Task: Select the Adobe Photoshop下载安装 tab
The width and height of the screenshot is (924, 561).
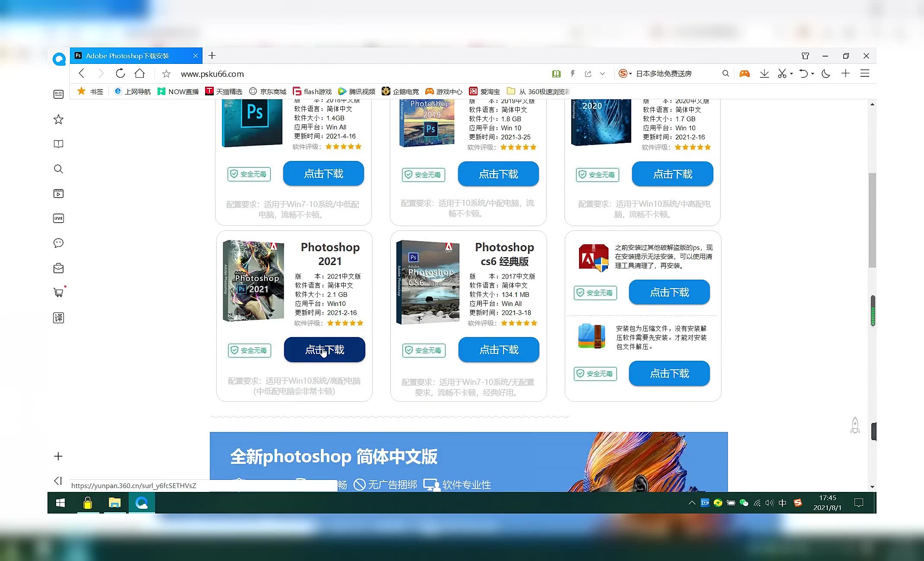Action: click(x=136, y=56)
